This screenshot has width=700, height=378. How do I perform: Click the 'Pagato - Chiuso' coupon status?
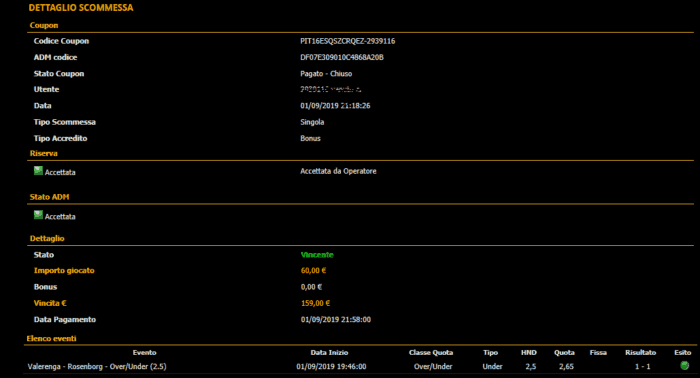click(x=326, y=74)
